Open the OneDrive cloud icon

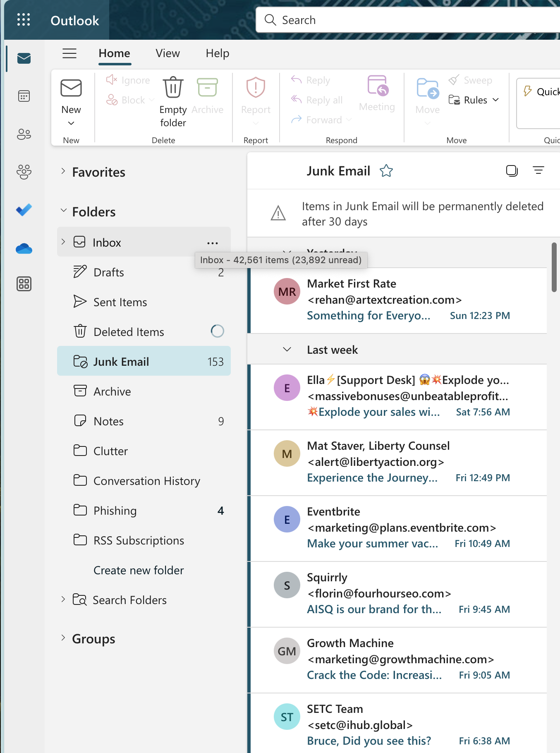pyautogui.click(x=24, y=248)
